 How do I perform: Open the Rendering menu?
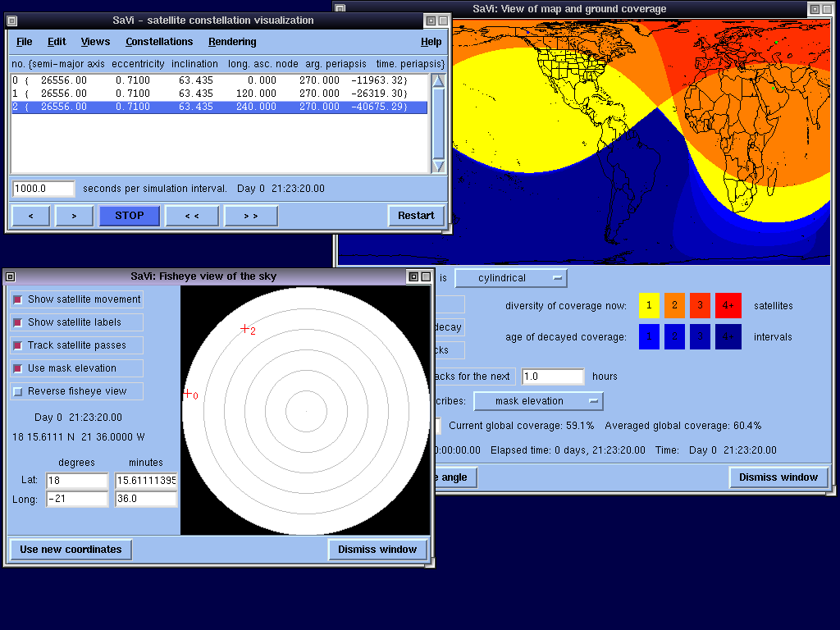[232, 42]
